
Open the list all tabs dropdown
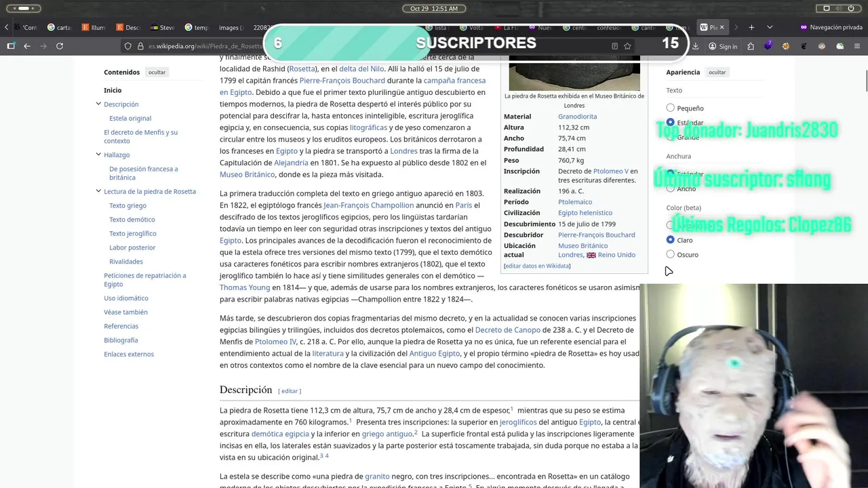pyautogui.click(x=770, y=27)
